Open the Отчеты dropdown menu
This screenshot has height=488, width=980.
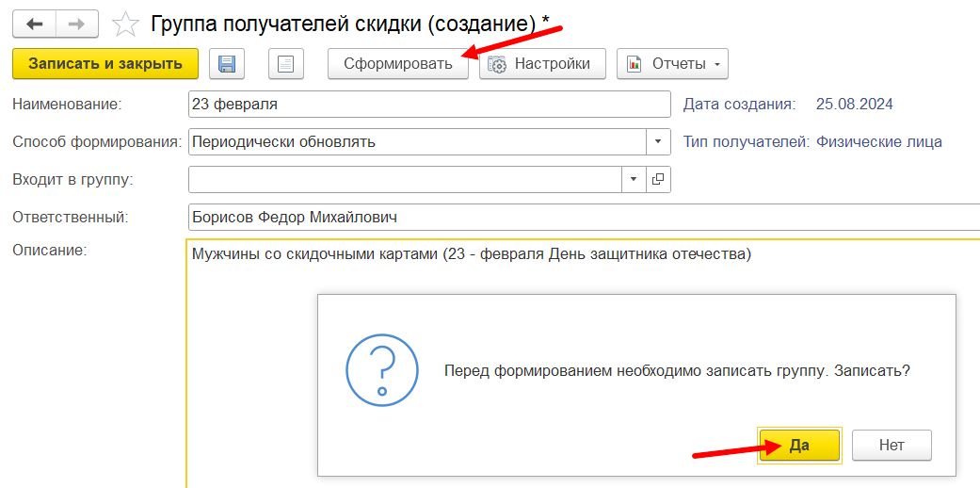pyautogui.click(x=672, y=64)
